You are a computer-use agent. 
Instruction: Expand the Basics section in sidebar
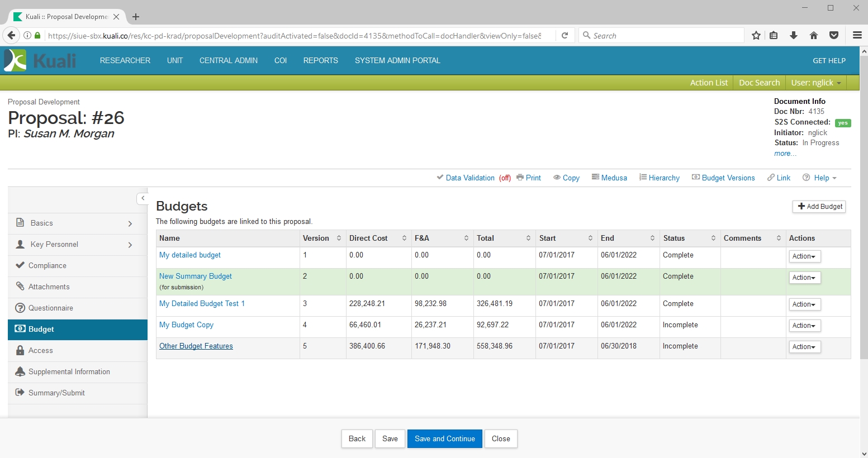[130, 223]
